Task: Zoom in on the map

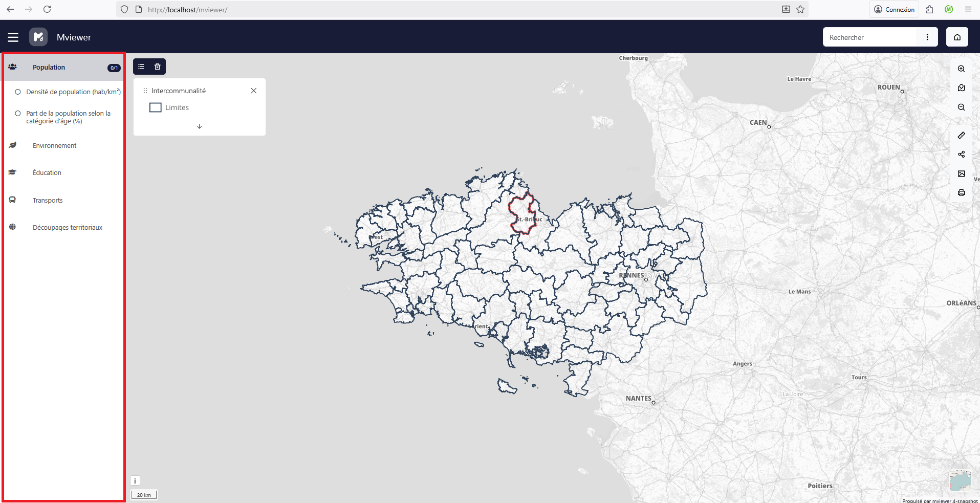Action: pyautogui.click(x=961, y=69)
